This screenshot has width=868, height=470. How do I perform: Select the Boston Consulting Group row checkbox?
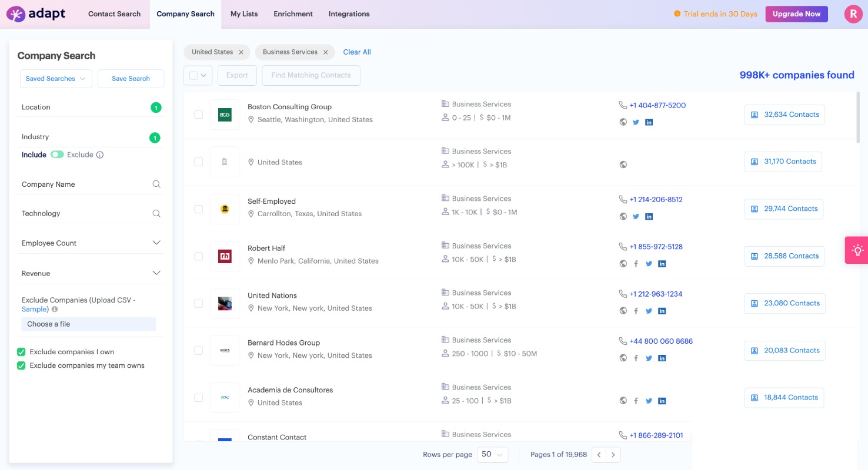(x=199, y=115)
